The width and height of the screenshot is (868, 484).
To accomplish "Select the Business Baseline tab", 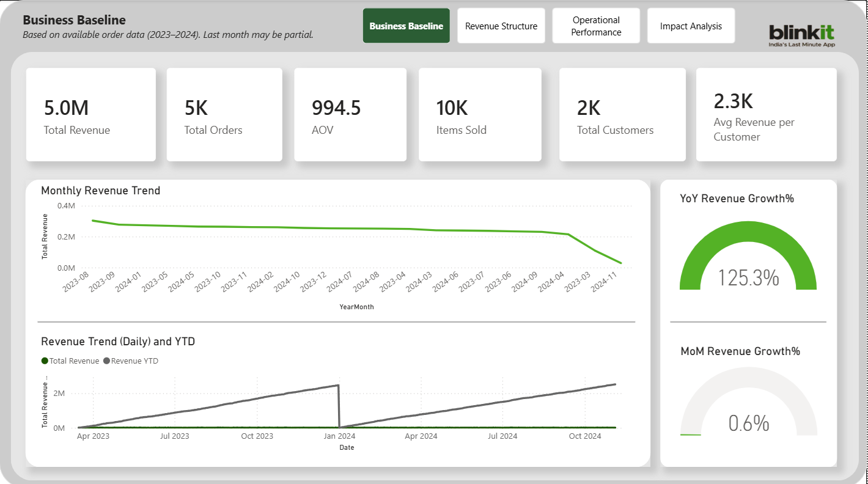I will coord(406,26).
